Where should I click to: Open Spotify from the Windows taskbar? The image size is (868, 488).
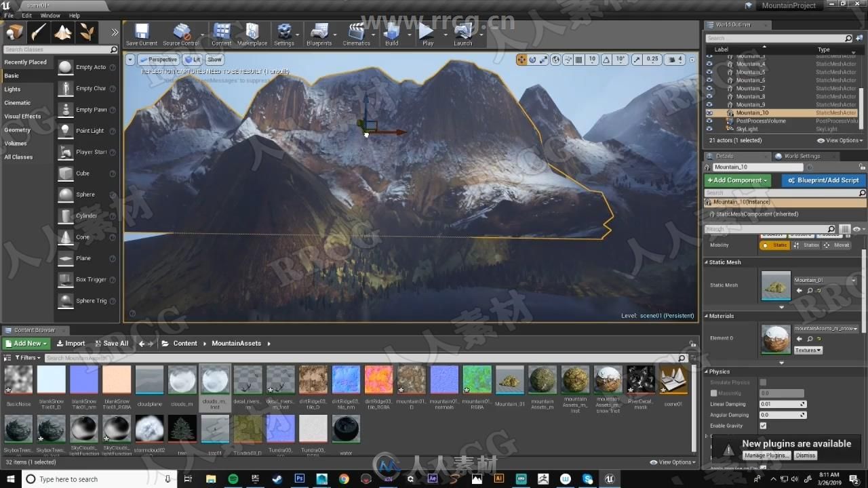[x=233, y=479]
